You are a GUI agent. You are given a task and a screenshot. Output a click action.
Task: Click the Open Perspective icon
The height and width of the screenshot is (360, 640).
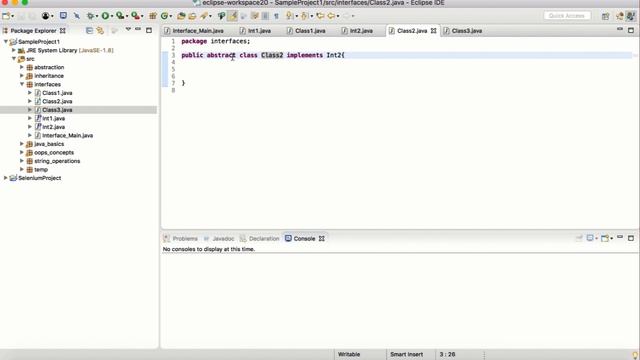pos(605,16)
